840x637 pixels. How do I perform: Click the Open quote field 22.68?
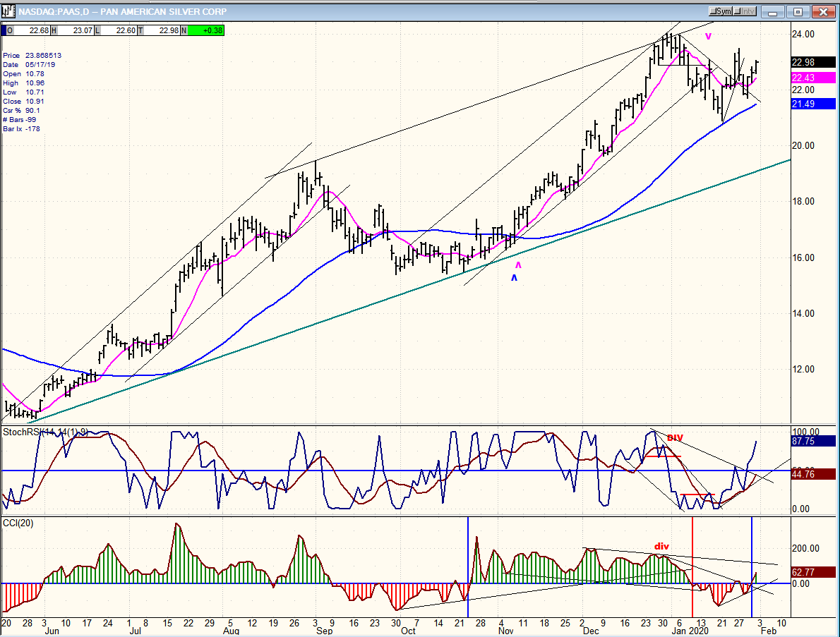coord(32,30)
